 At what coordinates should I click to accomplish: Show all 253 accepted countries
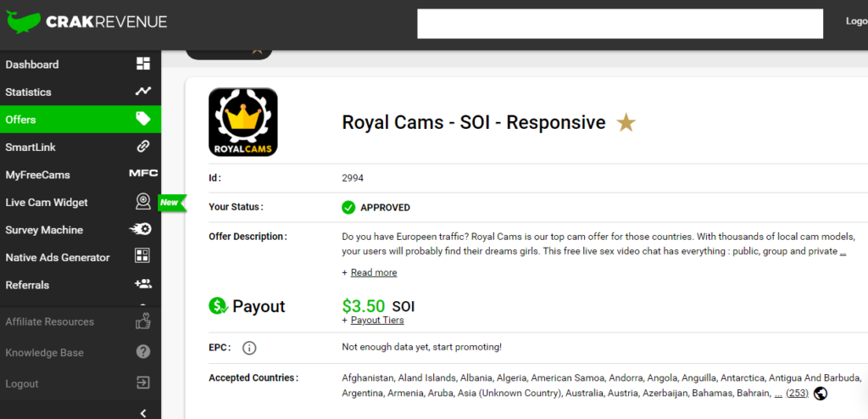[797, 394]
